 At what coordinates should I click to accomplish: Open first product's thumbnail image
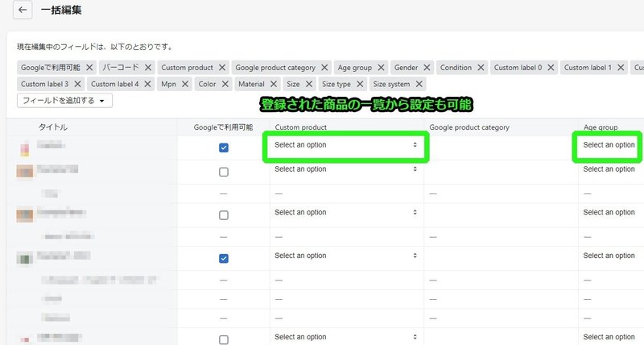click(x=25, y=148)
